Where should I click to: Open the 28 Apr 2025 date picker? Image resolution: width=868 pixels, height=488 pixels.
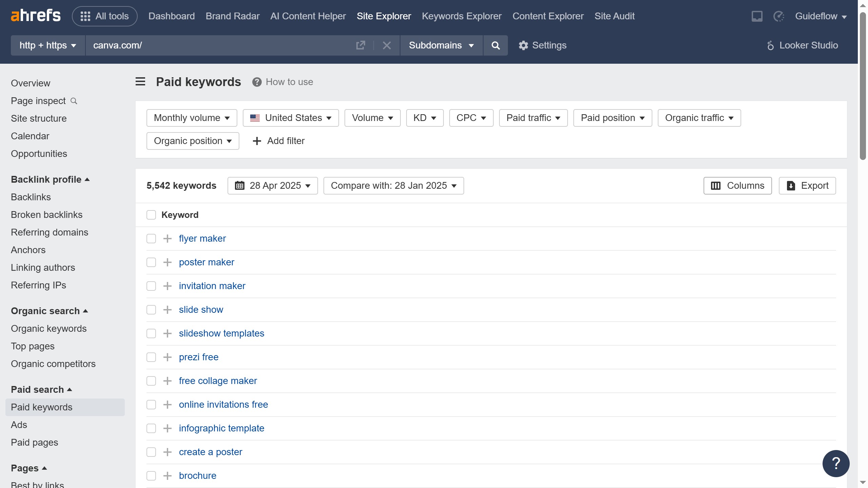[272, 186]
